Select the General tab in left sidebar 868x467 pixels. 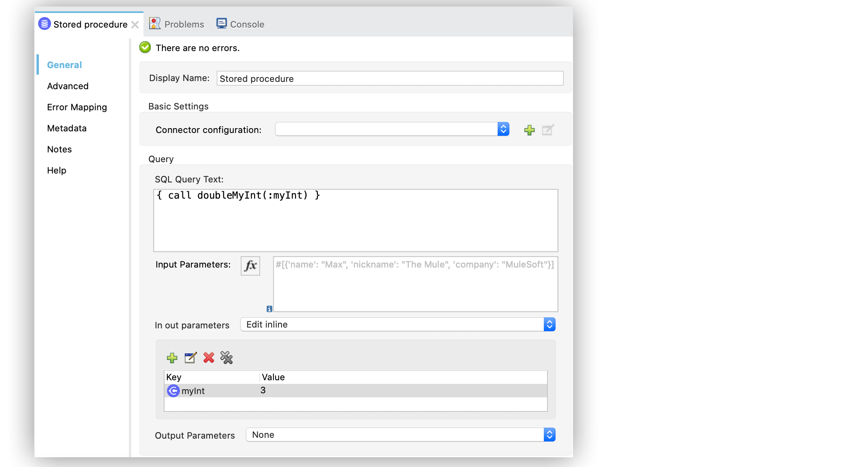(64, 64)
